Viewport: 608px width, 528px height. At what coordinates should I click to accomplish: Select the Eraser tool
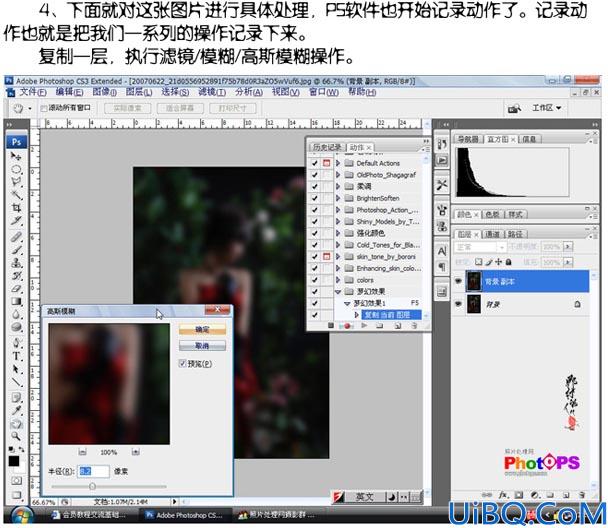(16, 288)
